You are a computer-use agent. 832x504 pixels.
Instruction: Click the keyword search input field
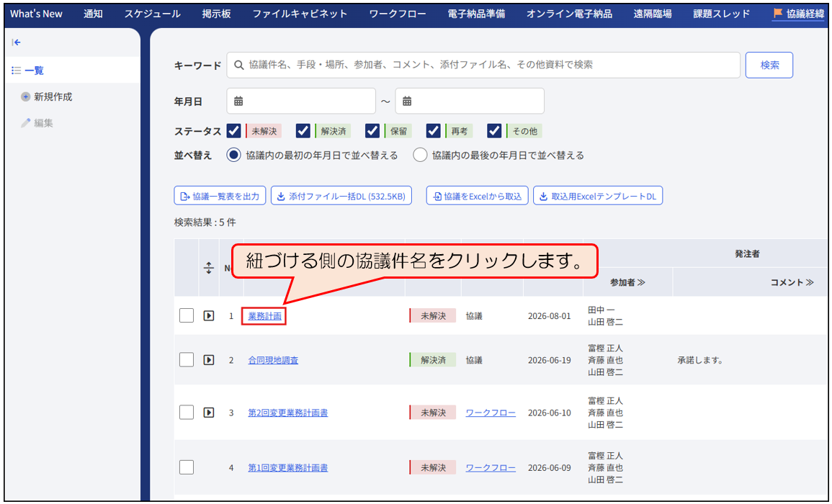[483, 65]
